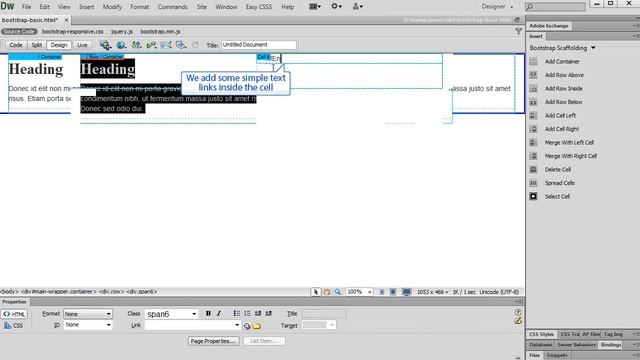Viewport: 640px width, 360px height.
Task: Open the Class span6 dropdown
Action: coord(171,314)
